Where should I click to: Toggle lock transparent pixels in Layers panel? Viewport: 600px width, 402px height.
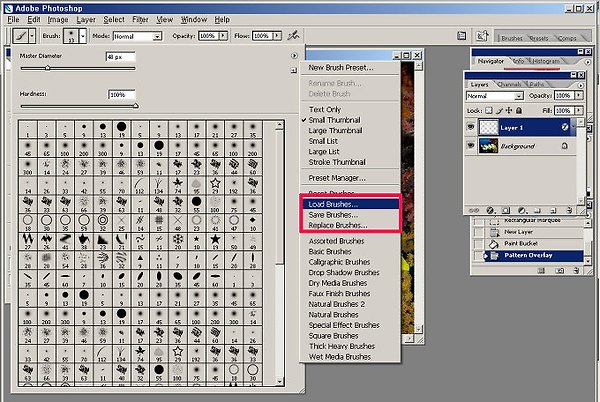tap(489, 111)
